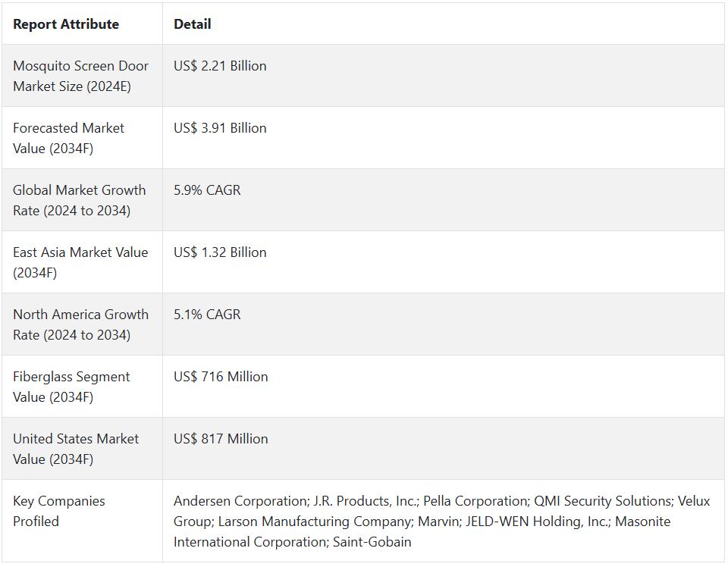Screen dimensions: 728x567
Task: Click the 5.9% CAGR value
Action: pyautogui.click(x=207, y=190)
